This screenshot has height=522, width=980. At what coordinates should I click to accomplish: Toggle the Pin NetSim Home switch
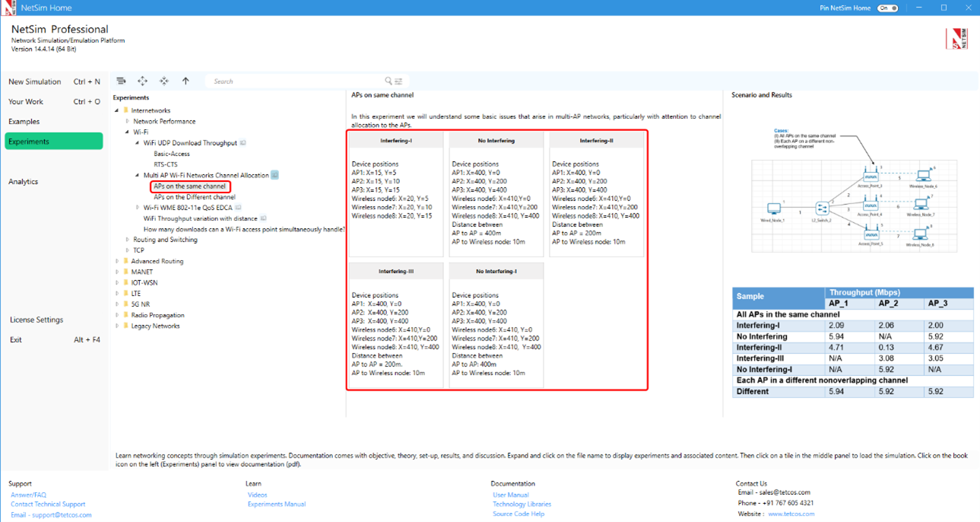pyautogui.click(x=887, y=8)
